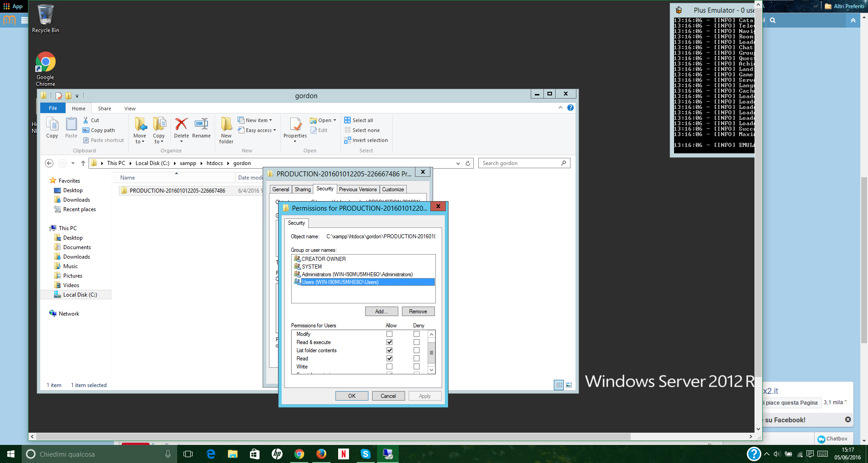This screenshot has height=463, width=868.
Task: Click Select none in the ribbon
Action: click(362, 130)
